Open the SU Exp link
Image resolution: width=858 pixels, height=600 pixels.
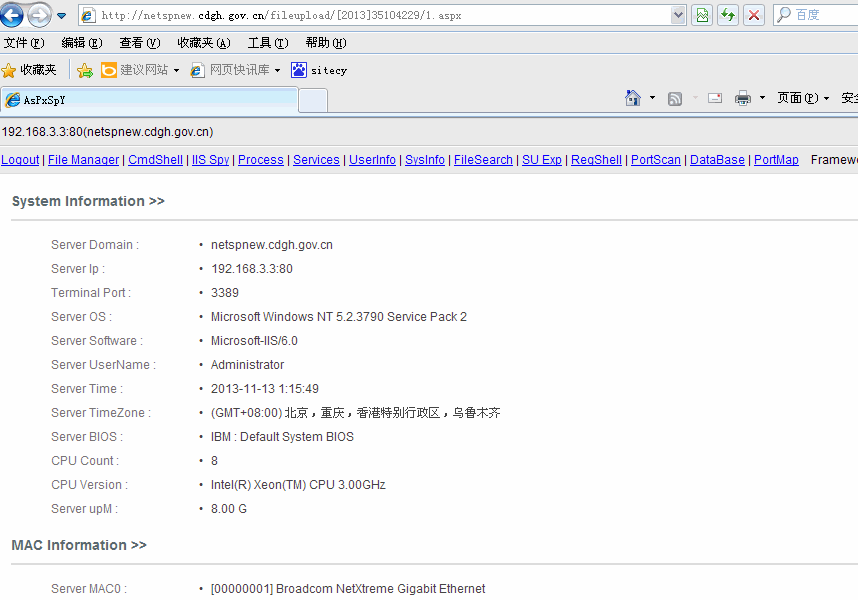(x=542, y=160)
